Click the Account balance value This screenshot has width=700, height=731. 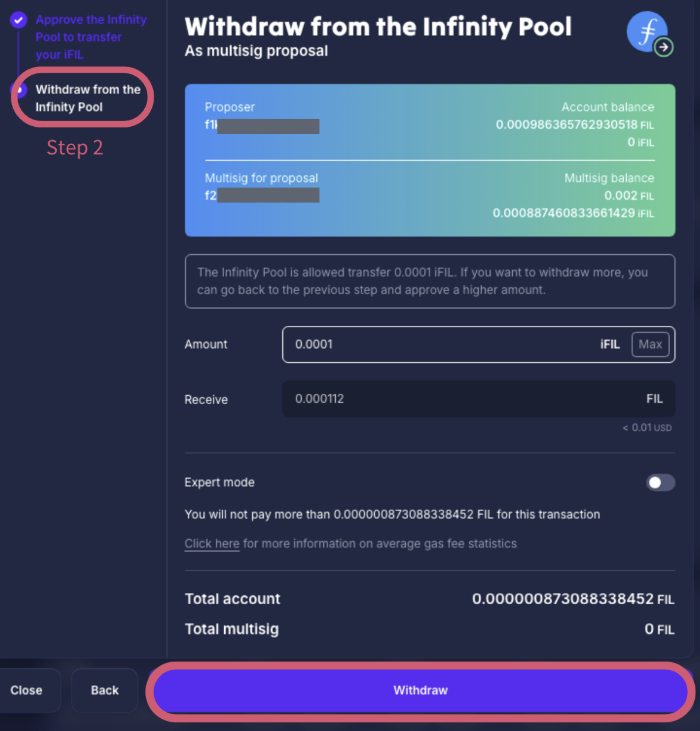pyautogui.click(x=575, y=125)
